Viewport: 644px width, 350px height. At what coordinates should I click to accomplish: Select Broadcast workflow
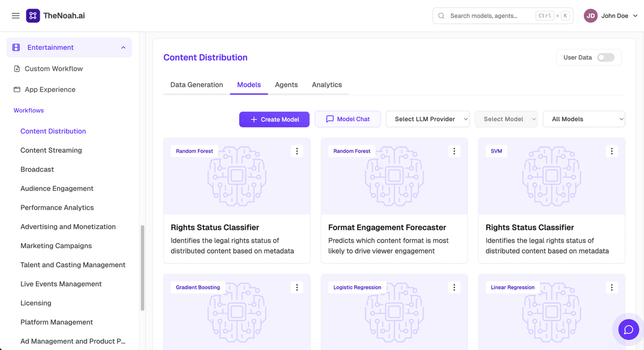(x=37, y=169)
